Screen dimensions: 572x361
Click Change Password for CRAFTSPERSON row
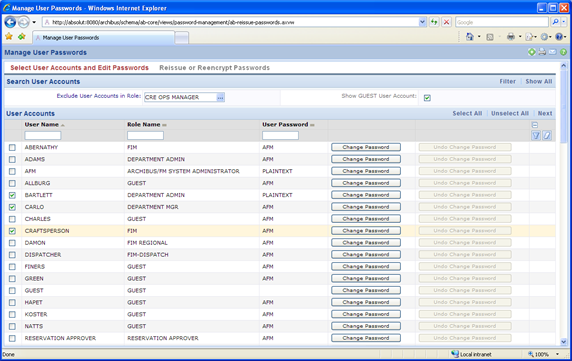click(x=366, y=231)
